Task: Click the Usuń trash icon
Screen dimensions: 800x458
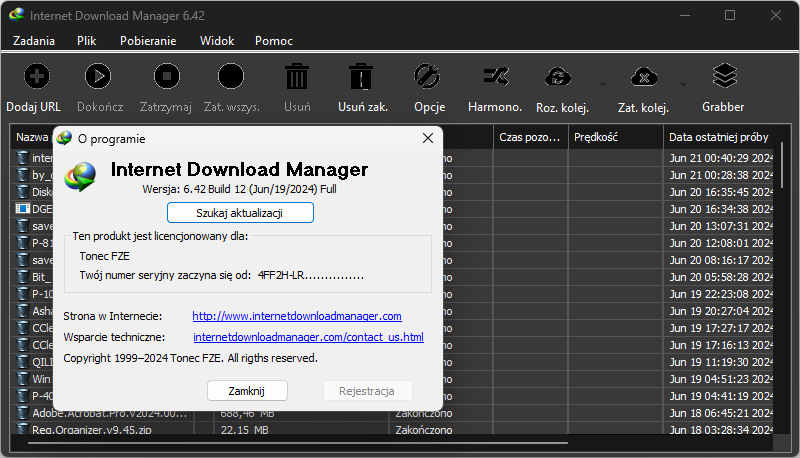Action: [296, 77]
